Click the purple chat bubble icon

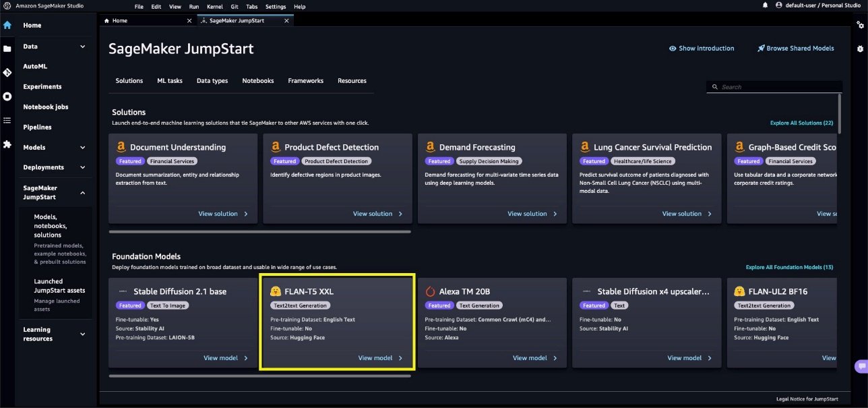point(861,366)
